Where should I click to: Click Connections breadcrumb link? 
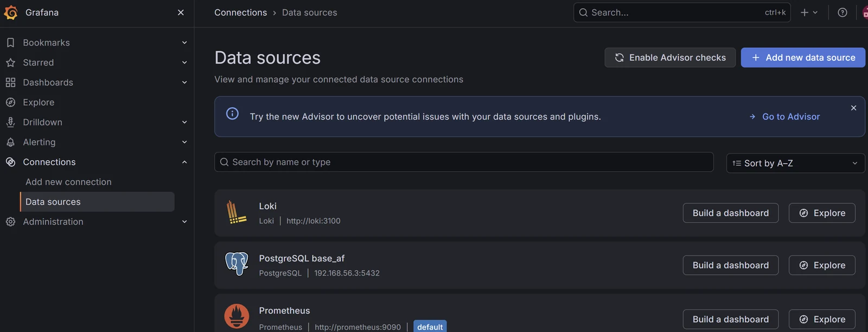click(240, 12)
